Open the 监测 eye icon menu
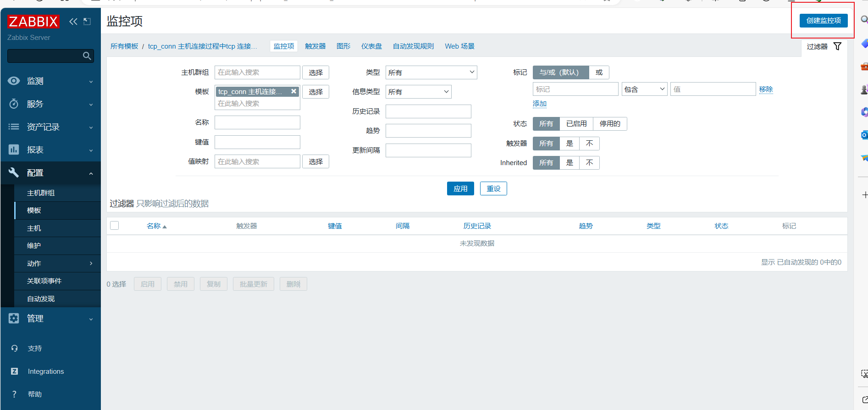Screen dimensions: 868x410 pyautogui.click(x=14, y=81)
